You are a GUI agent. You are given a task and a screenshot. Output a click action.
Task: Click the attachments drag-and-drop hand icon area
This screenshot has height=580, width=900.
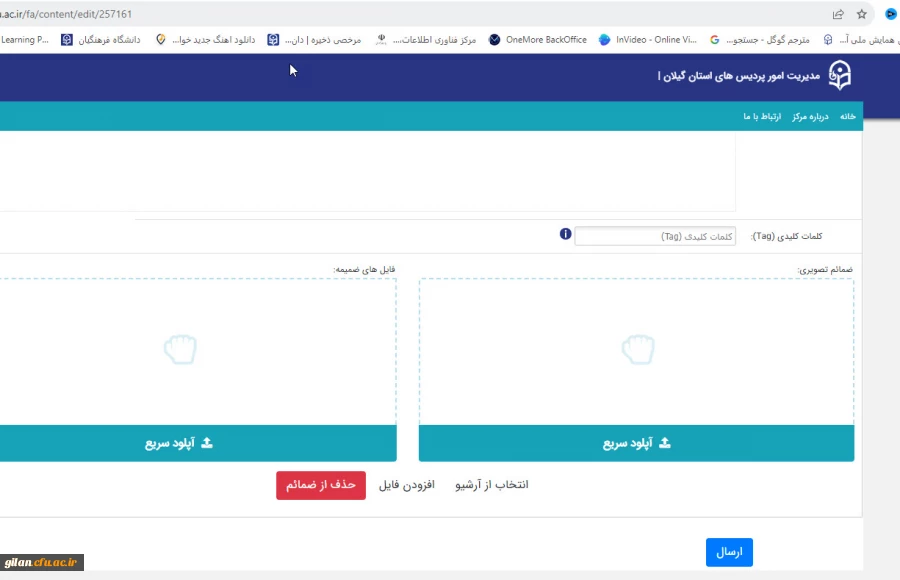pos(180,348)
